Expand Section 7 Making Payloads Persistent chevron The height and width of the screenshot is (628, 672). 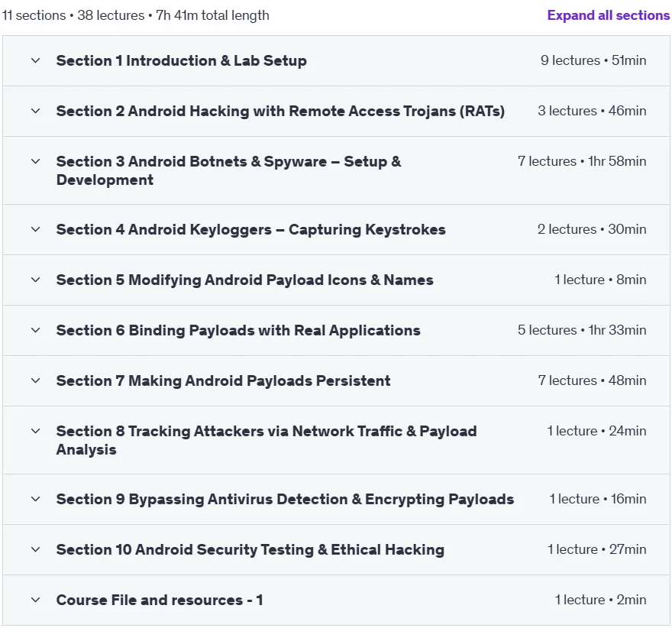pyautogui.click(x=36, y=380)
